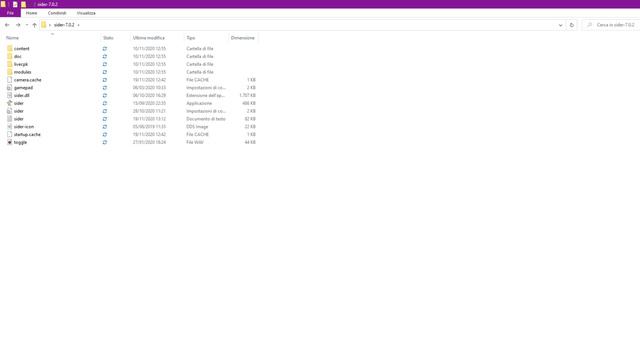Click '1.707 KB' size of sider.dll
Viewport: 640px width, 360px height.
click(x=247, y=95)
